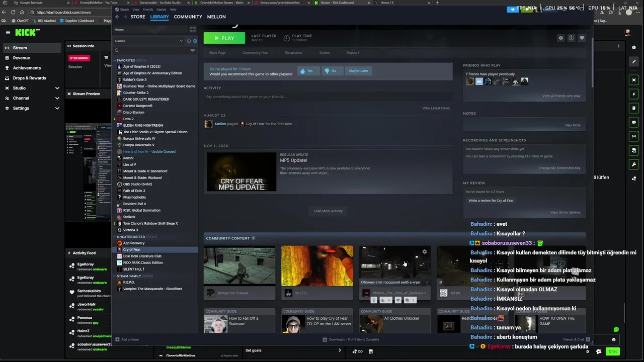Open the View menu in Steam
644x362 pixels.
[136, 10]
